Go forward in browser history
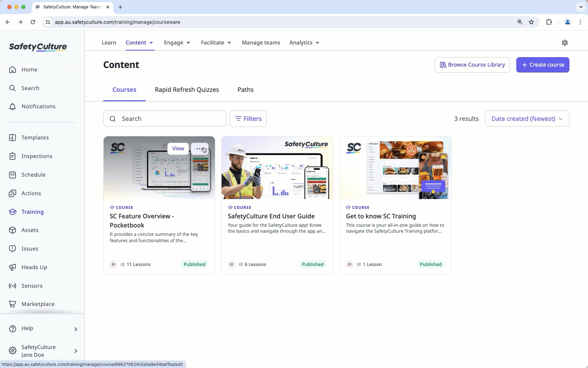 point(20,22)
